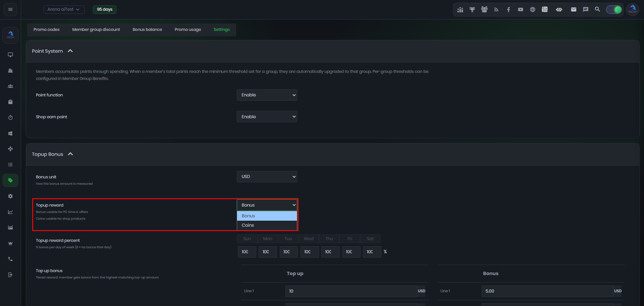
Task: Click the Wednesday reward percent field
Action: pos(309,252)
